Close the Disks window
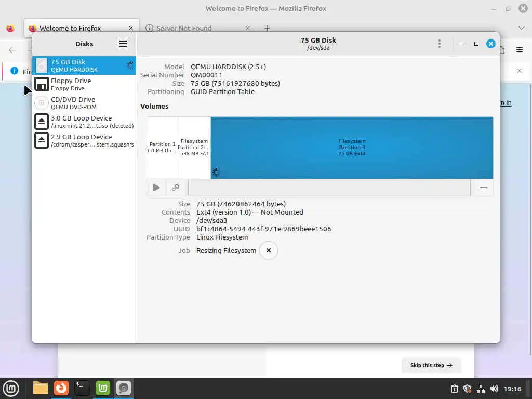This screenshot has width=532, height=399. 490,44
